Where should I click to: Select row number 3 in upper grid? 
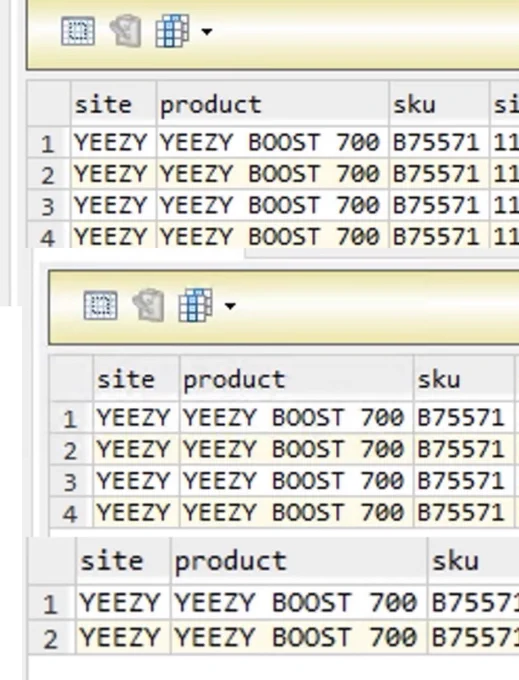pos(49,206)
